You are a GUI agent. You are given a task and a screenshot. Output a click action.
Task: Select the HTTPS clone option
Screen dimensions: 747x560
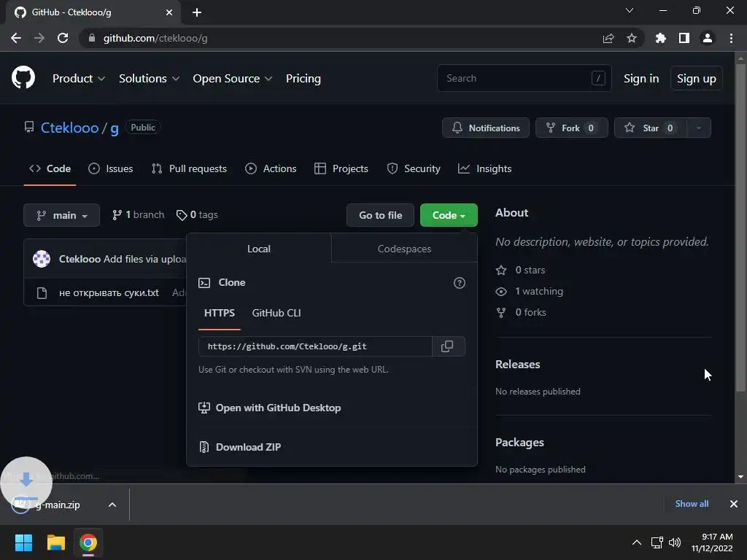tap(219, 313)
